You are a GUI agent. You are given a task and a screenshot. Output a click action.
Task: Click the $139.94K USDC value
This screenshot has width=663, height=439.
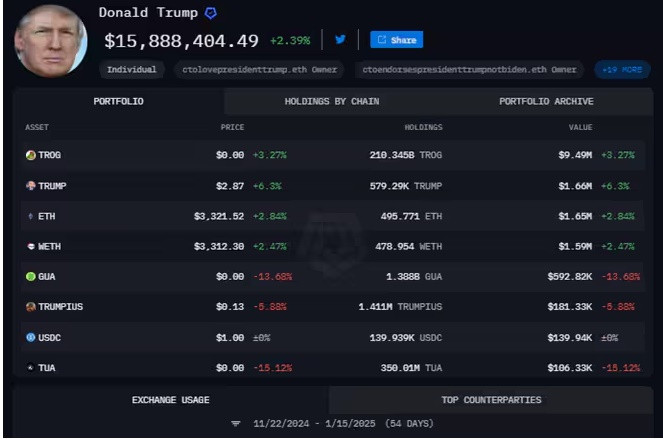click(570, 337)
